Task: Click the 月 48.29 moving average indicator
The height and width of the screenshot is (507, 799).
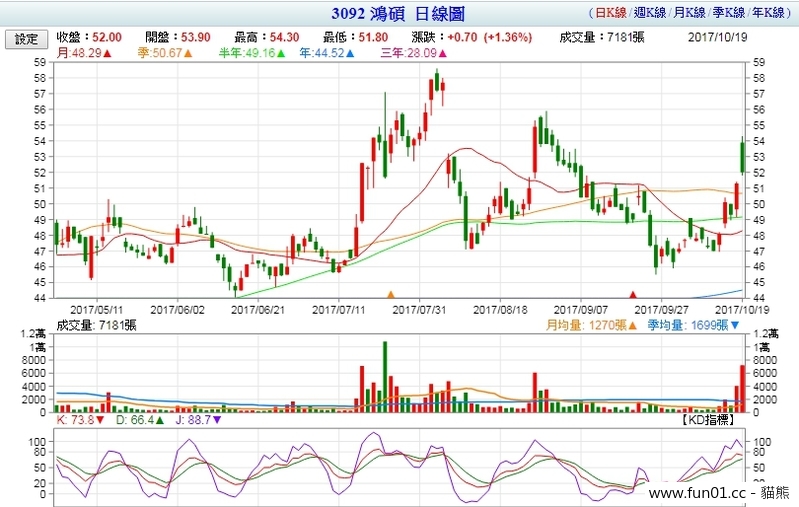Action: (84, 51)
